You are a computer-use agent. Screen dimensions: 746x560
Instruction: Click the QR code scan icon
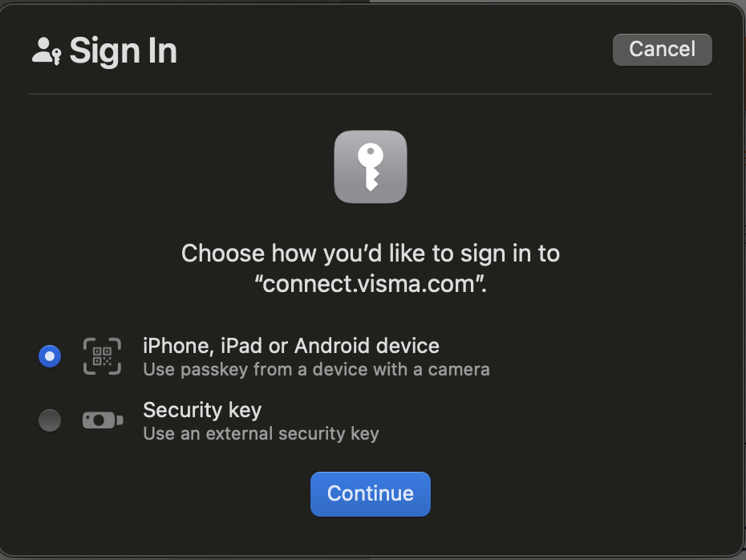[x=102, y=356]
